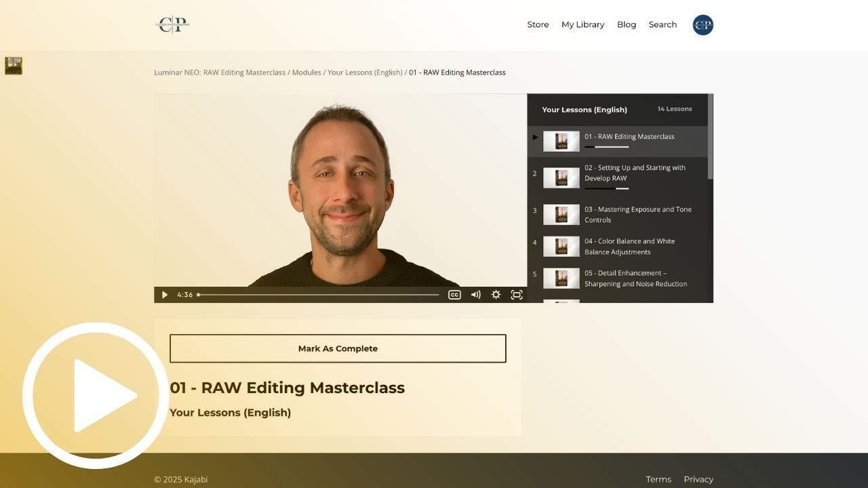Open the Store page

538,24
